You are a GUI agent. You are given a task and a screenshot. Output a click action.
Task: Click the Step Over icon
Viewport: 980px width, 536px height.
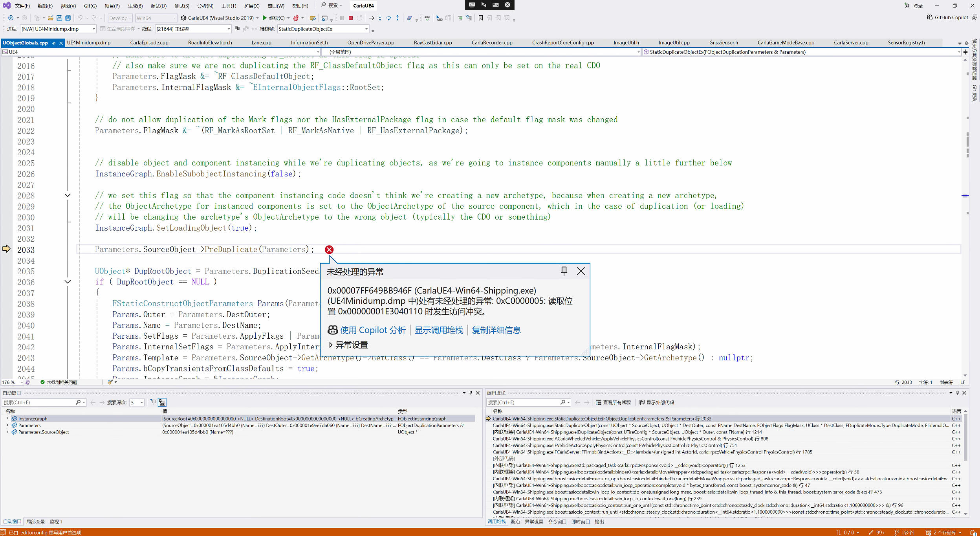[388, 18]
